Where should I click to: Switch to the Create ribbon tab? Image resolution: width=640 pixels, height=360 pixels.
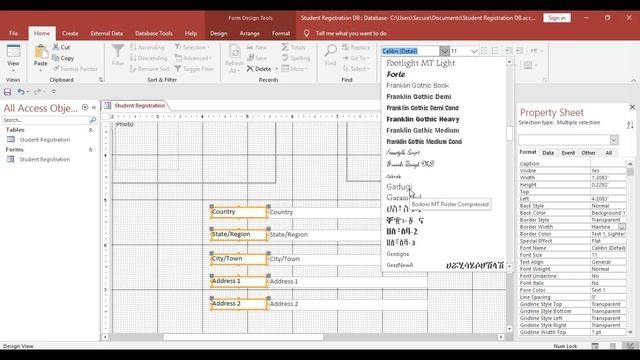(70, 33)
